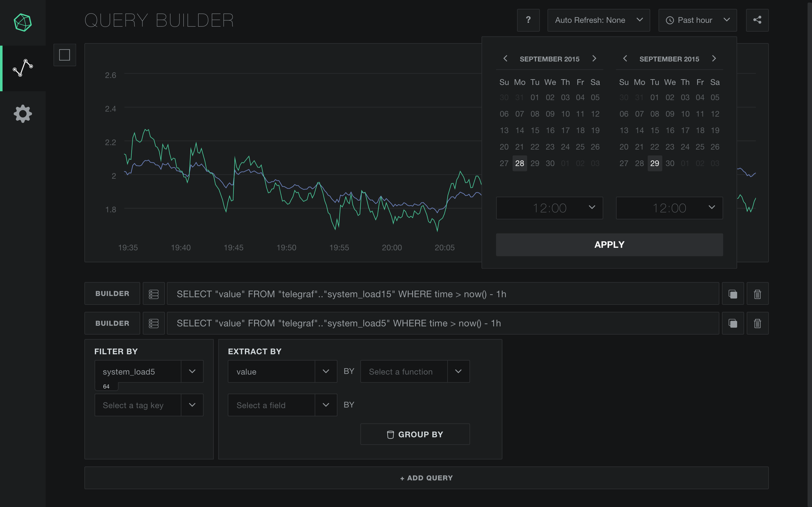
Task: Click the + ADD QUERY button
Action: (426, 478)
